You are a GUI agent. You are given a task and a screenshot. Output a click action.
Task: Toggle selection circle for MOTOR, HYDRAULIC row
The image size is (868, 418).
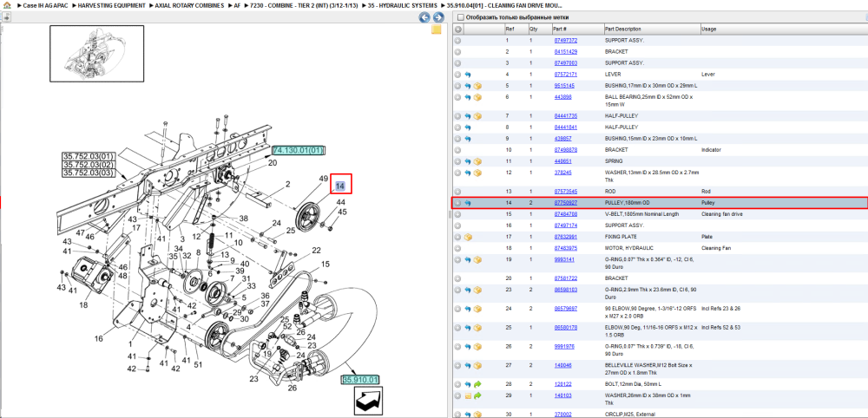click(x=457, y=248)
